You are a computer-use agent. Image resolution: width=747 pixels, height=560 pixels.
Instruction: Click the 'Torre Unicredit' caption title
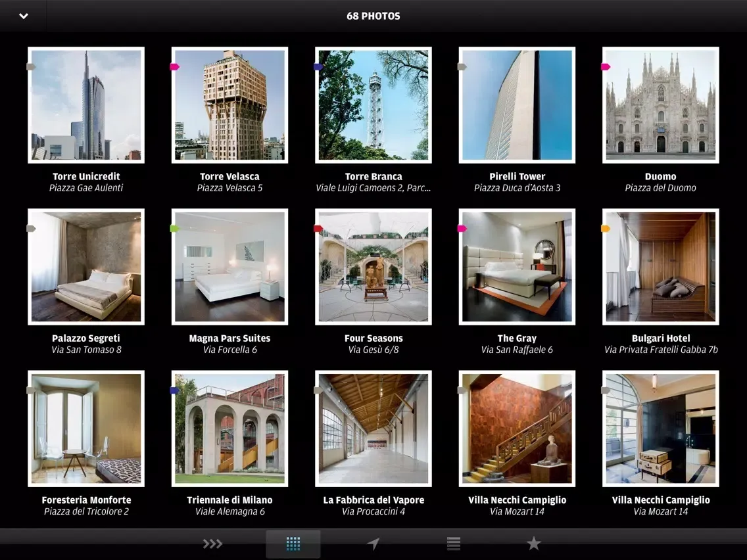click(86, 176)
